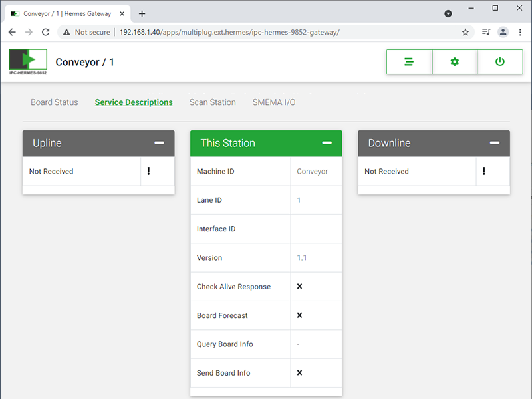Toggle the Send Board Info X mark
Viewport: 532px width, 399px height.
tap(299, 373)
